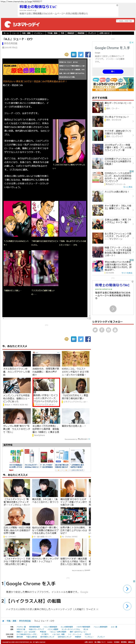This screenshot has height=644, width=136.
Task: Click the ad info icon on top TAC banner
Action: click(x=117, y=5)
